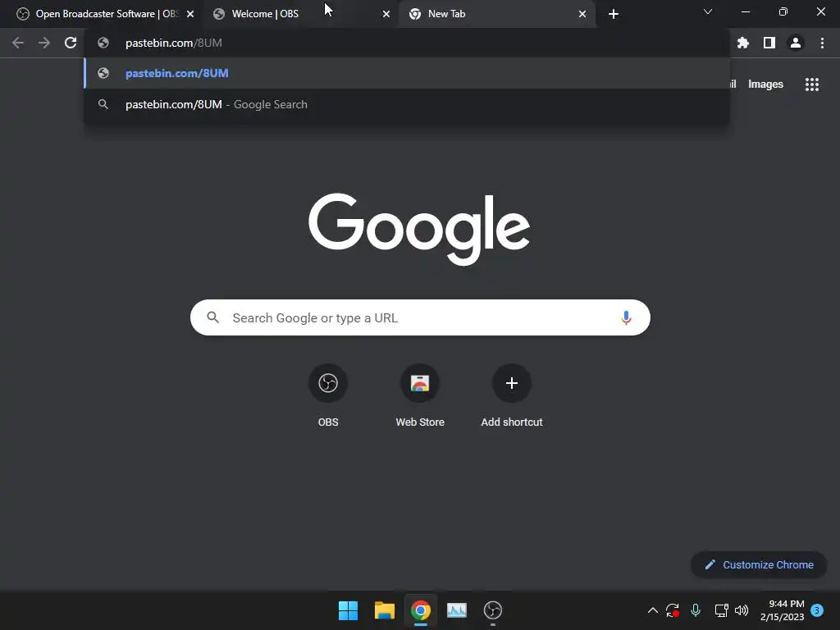This screenshot has width=840, height=630.
Task: Open the Extensions puzzle icon
Action: pyautogui.click(x=743, y=43)
